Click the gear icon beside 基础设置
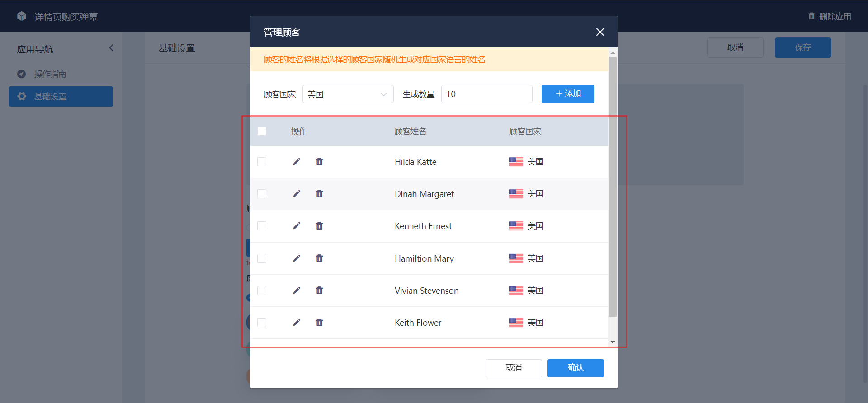Image resolution: width=868 pixels, height=403 pixels. [x=21, y=96]
